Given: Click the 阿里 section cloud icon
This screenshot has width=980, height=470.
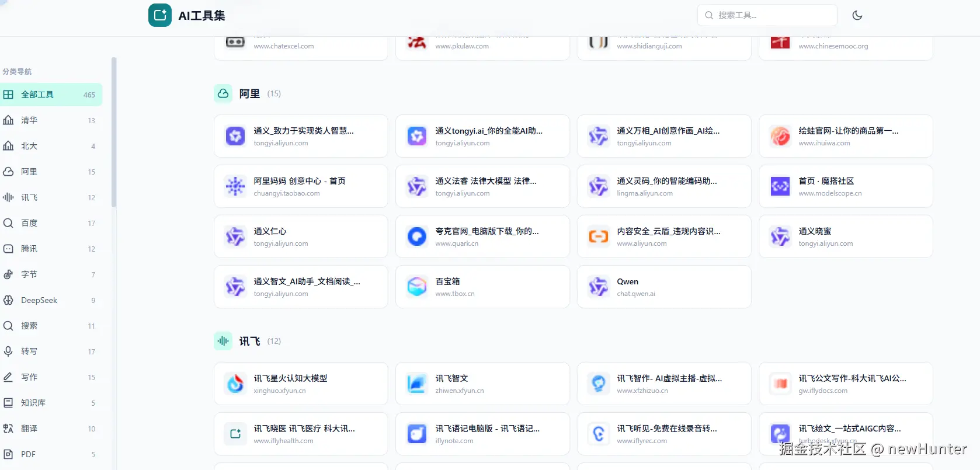Looking at the screenshot, I should 223,93.
